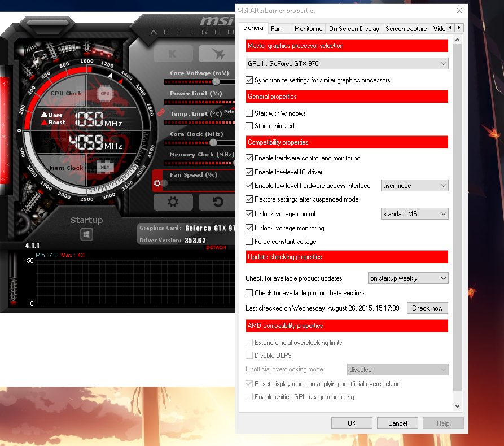Click the Core Clock slider handle

pos(213,142)
